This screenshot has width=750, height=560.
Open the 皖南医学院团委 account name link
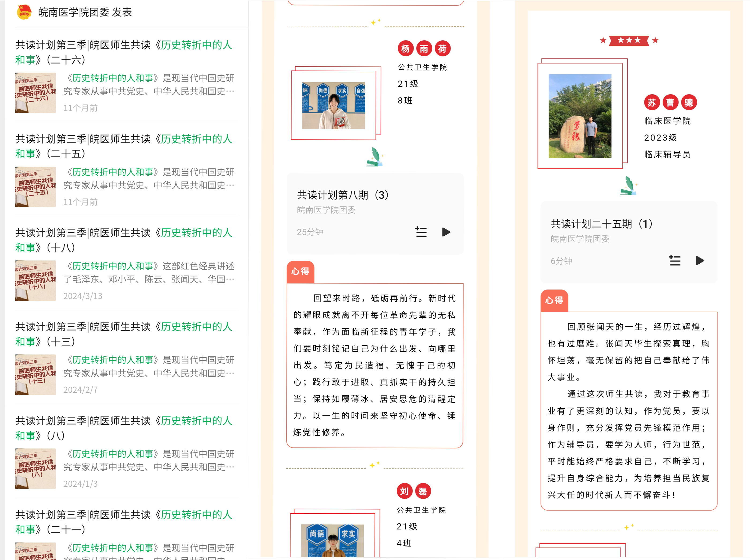(x=74, y=12)
